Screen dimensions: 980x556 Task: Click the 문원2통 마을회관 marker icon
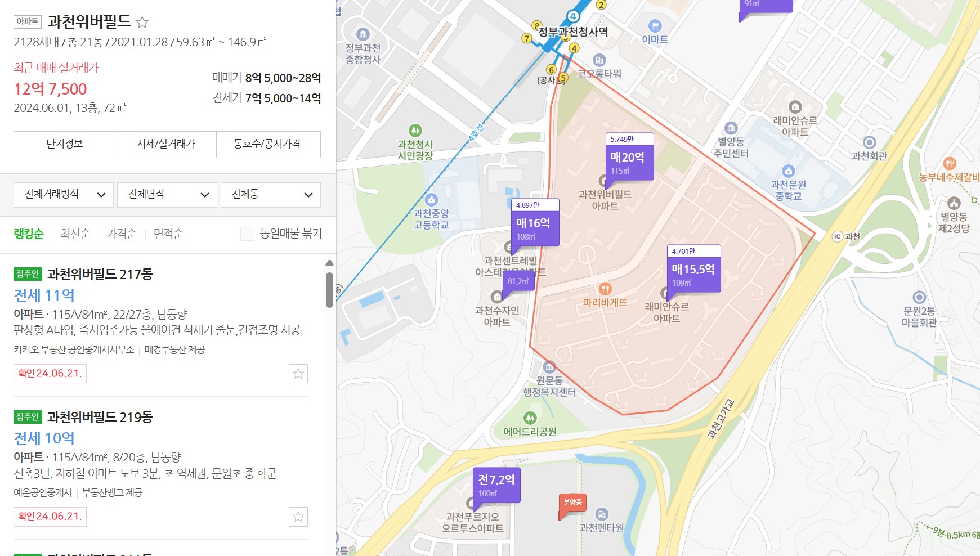(x=919, y=297)
